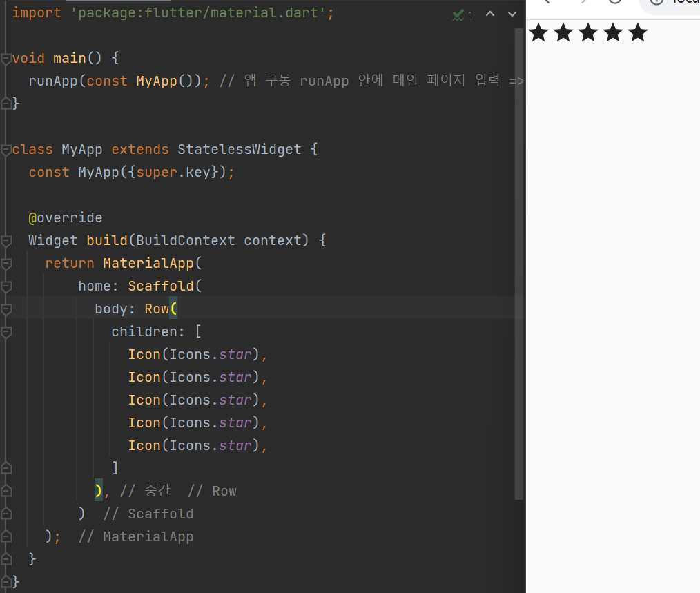This screenshot has width=700, height=593.
Task: Click the class keyword
Action: click(32, 150)
